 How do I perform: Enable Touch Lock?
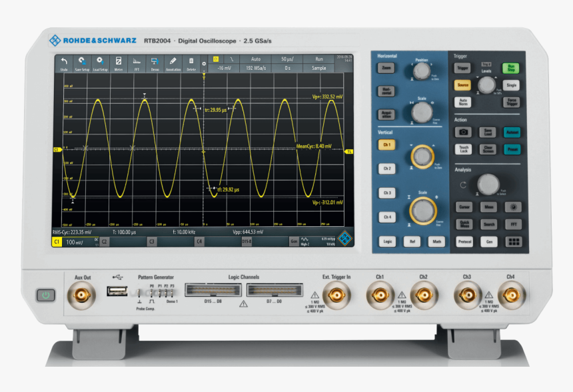pos(464,148)
